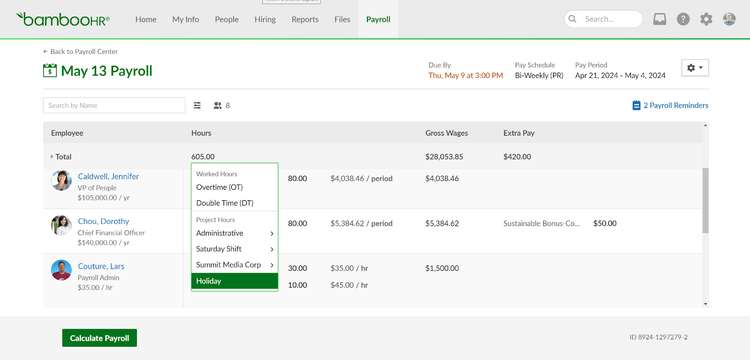This screenshot has width=750, height=360.
Task: Open the Files tab
Action: [342, 20]
